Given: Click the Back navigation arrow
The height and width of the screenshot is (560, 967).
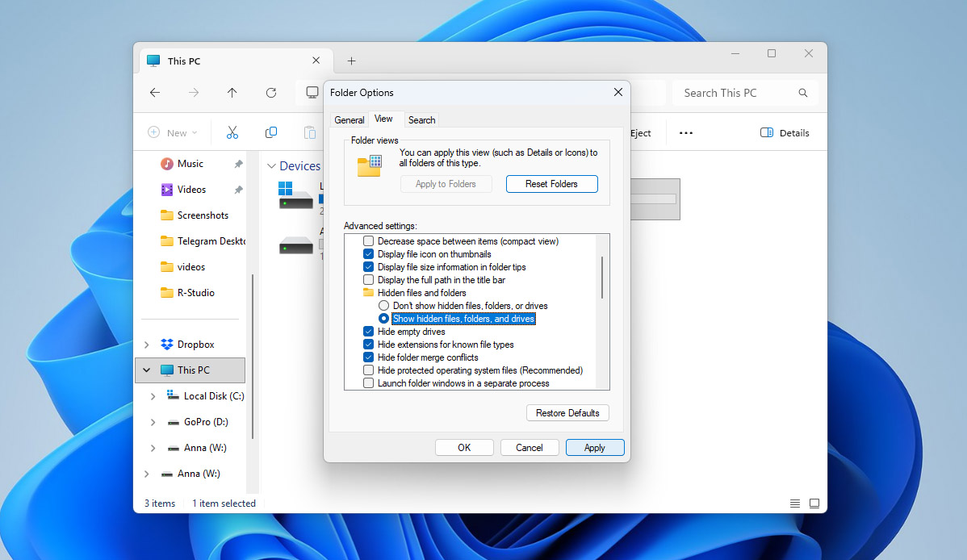Looking at the screenshot, I should click(x=154, y=93).
